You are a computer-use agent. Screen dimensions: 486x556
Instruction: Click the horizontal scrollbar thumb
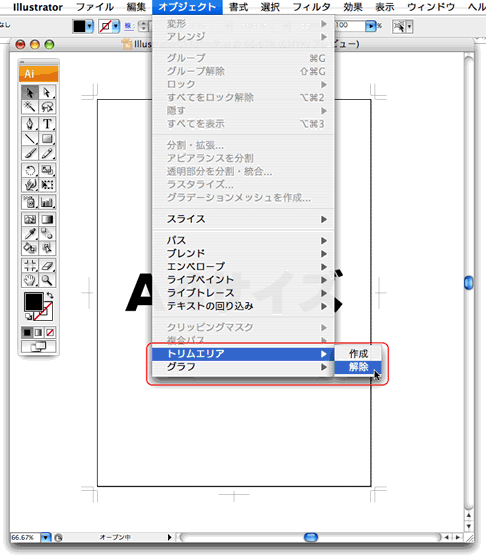311,537
